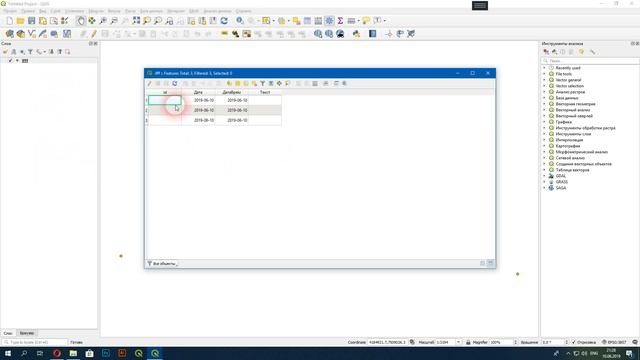Sort by the Дата column header

[x=198, y=92]
